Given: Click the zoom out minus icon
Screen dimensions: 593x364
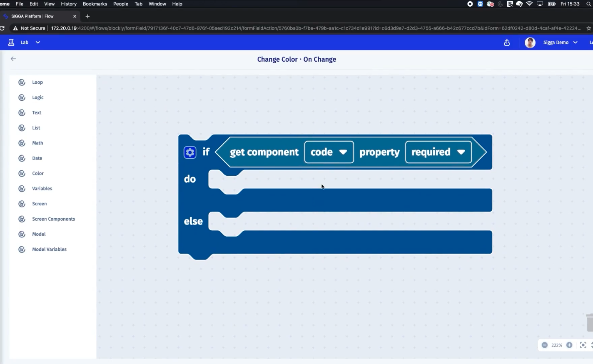Looking at the screenshot, I should click(x=544, y=345).
